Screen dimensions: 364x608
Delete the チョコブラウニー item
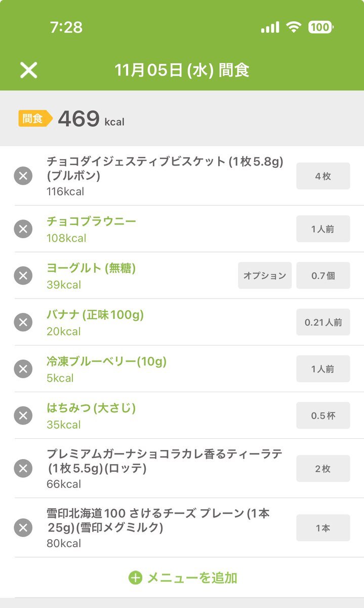(x=23, y=229)
